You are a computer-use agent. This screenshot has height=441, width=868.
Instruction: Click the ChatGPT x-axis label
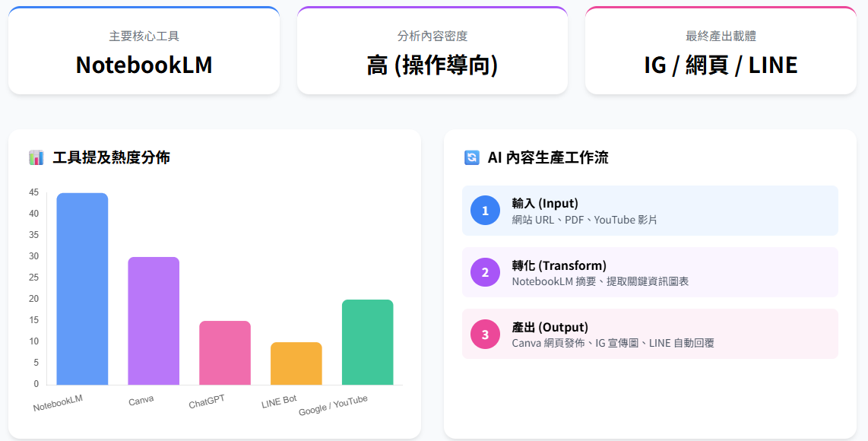[207, 401]
